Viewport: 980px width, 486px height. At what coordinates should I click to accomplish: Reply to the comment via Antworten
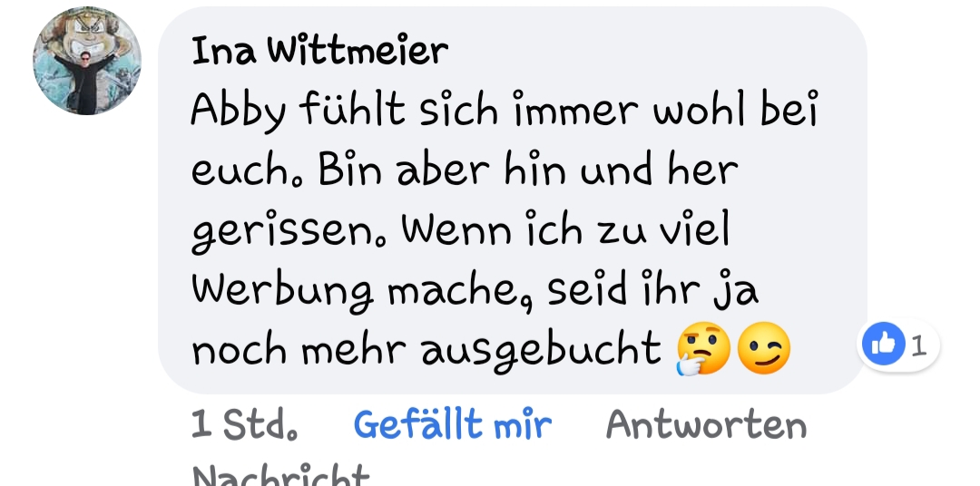click(706, 424)
